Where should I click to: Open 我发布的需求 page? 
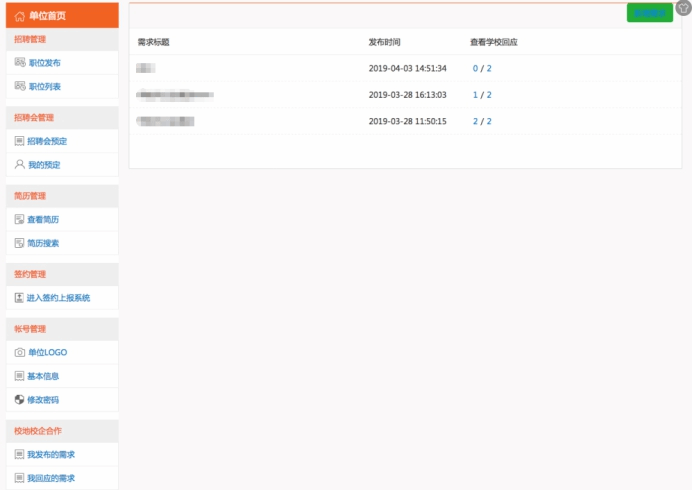(62, 454)
